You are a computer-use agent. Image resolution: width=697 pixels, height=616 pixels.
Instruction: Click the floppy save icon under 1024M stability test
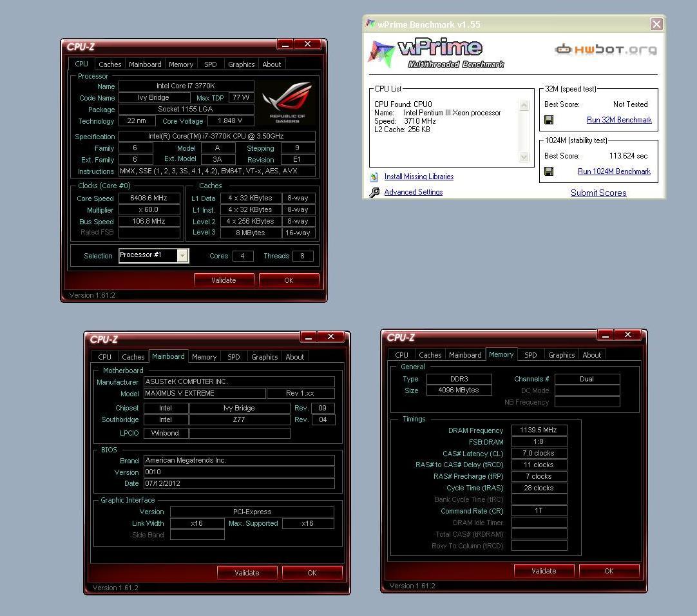pyautogui.click(x=549, y=171)
